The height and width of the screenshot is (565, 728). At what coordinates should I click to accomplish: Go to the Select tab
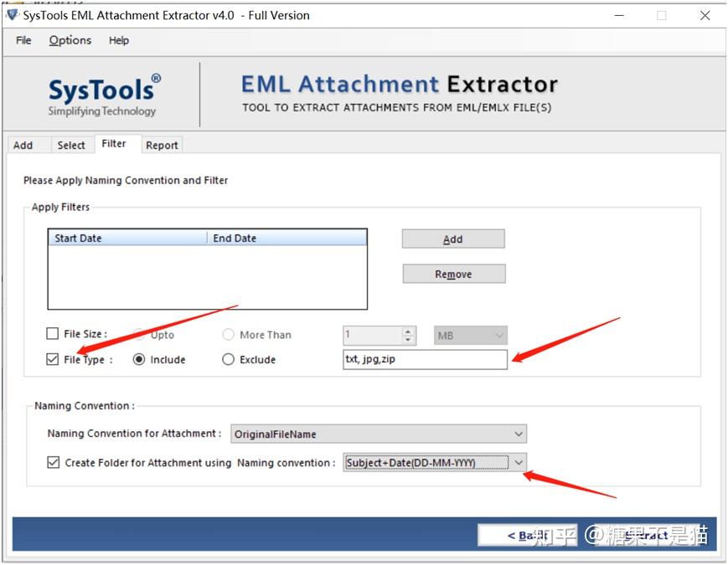[x=71, y=145]
